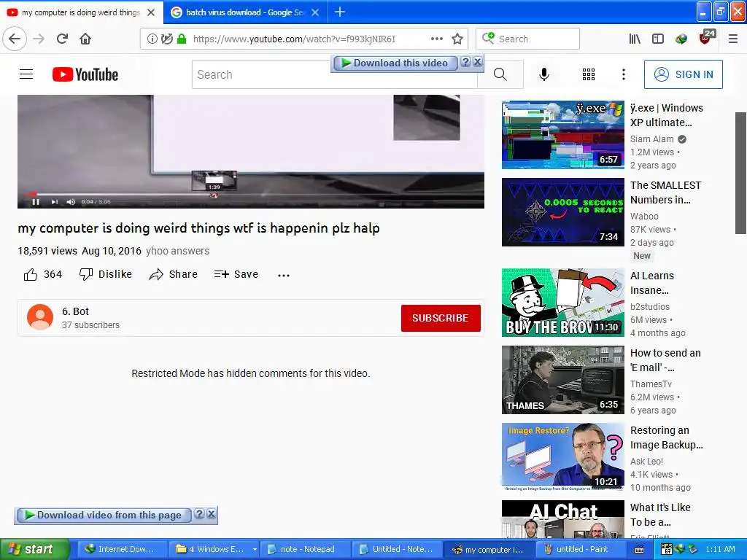Close the Download this video panel

coord(477,62)
